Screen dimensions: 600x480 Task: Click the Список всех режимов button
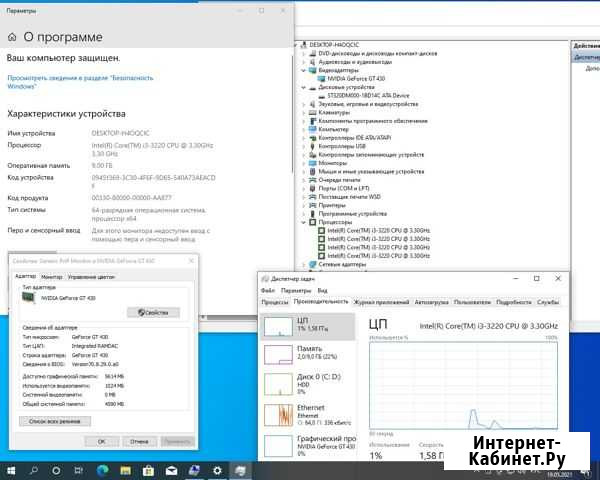(55, 421)
